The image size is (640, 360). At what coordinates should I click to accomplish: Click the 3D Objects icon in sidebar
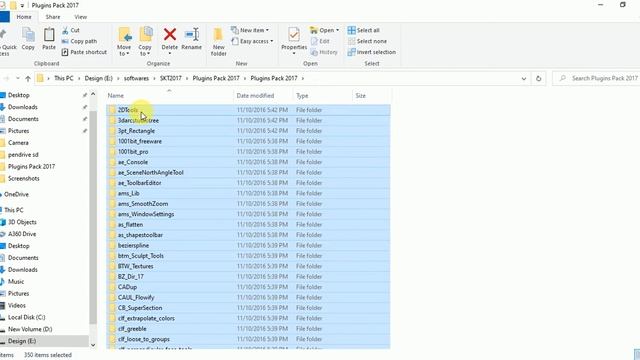(x=2, y=222)
